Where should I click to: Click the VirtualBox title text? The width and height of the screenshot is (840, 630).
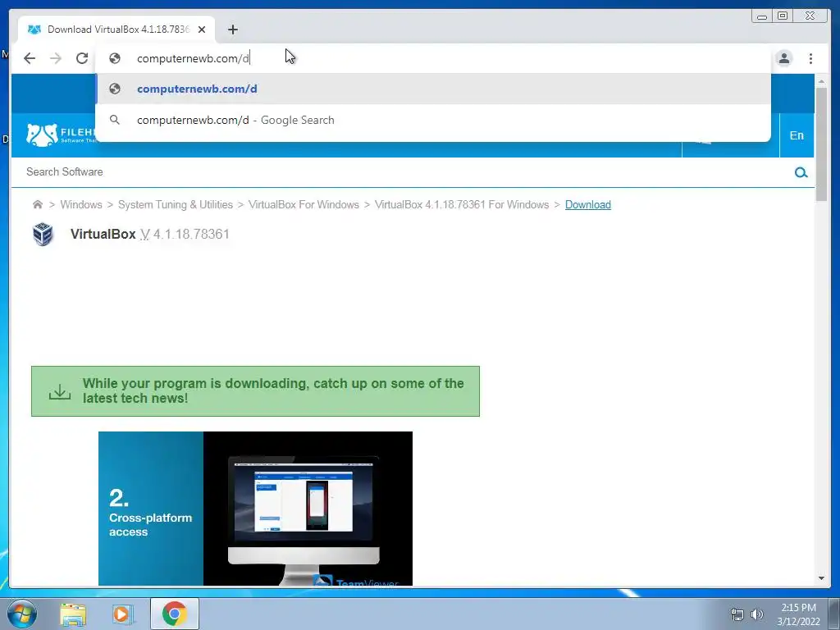[x=103, y=234]
